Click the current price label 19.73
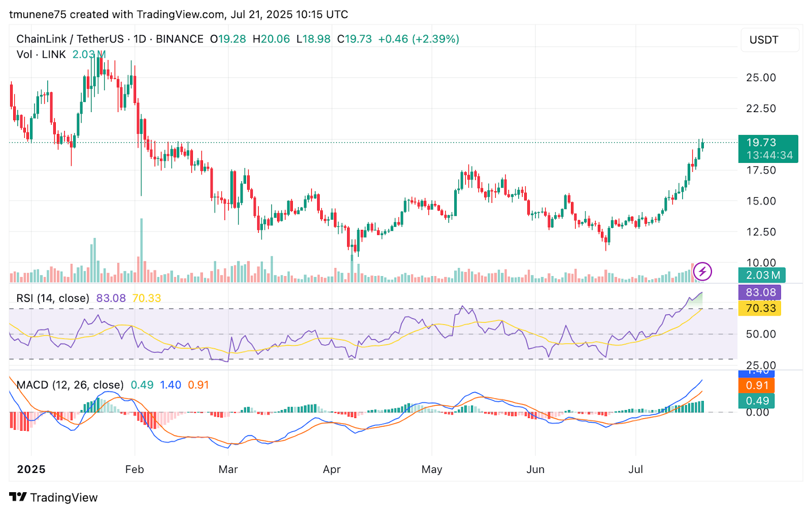 coord(761,143)
